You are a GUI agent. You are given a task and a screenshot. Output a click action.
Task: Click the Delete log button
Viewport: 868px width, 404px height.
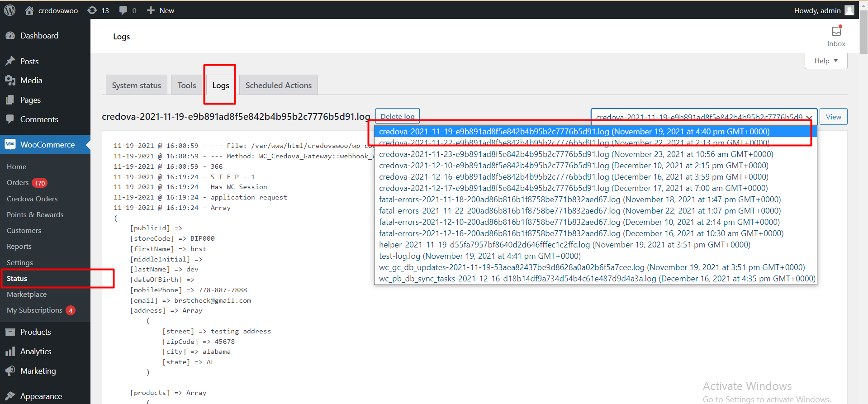(398, 116)
